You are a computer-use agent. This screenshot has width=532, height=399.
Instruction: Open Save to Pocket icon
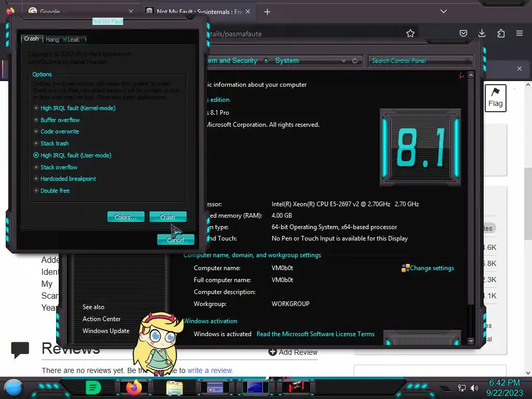463,33
